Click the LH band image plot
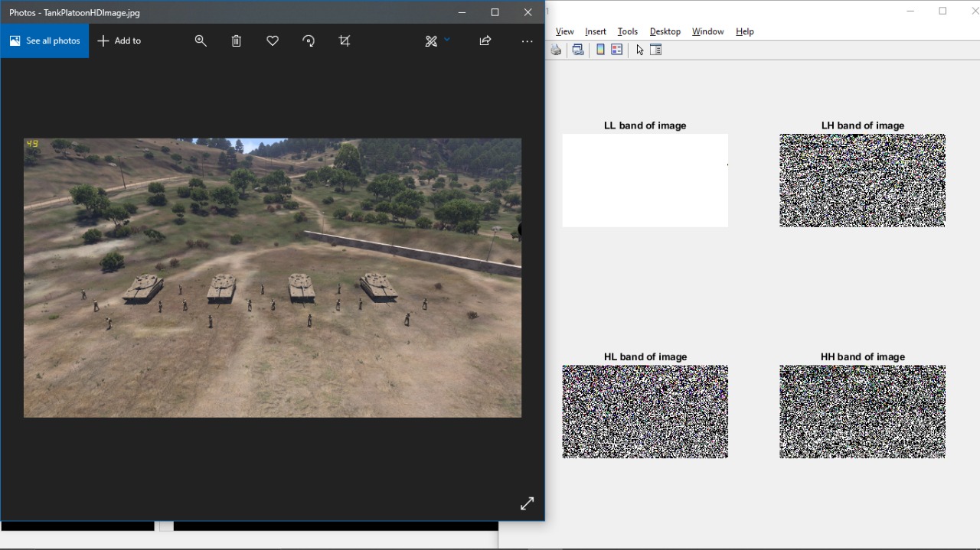The image size is (980, 550). pos(863,181)
